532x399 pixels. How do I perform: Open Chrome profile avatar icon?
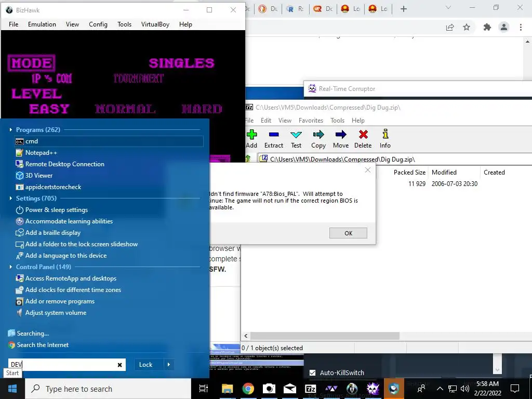tap(504, 27)
